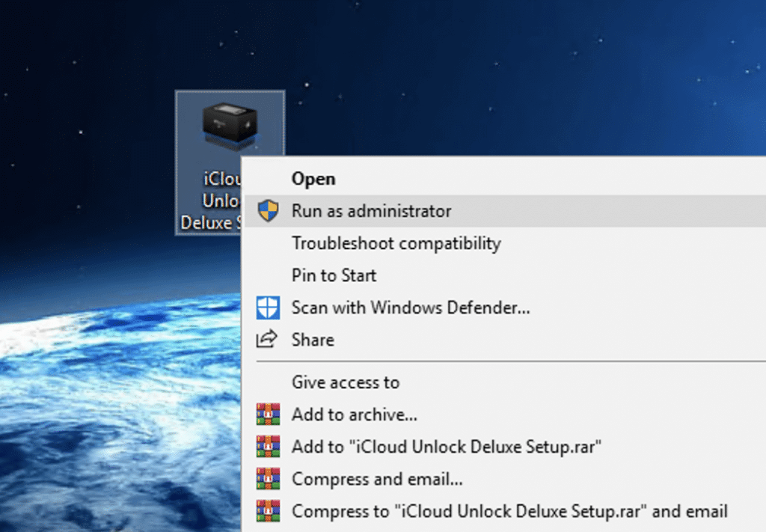Select Compress and email... entry
The image size is (766, 532).
pos(377,479)
